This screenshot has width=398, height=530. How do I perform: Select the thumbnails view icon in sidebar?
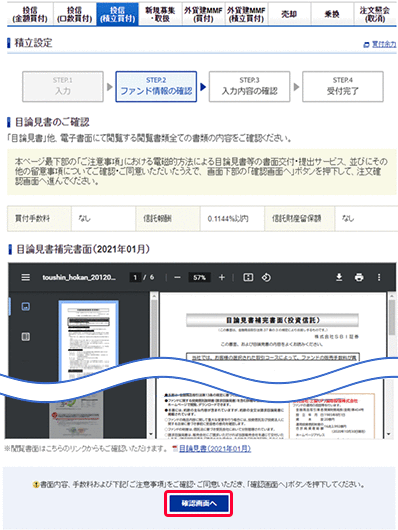tap(26, 307)
